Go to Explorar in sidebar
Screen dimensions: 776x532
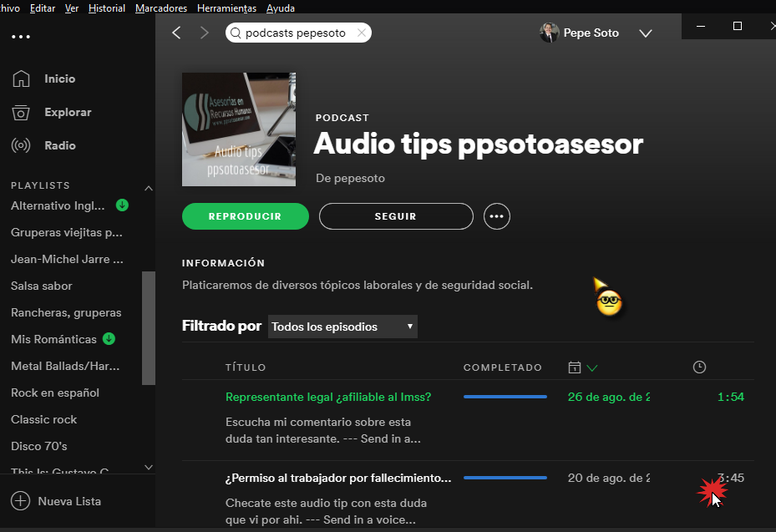pyautogui.click(x=68, y=113)
